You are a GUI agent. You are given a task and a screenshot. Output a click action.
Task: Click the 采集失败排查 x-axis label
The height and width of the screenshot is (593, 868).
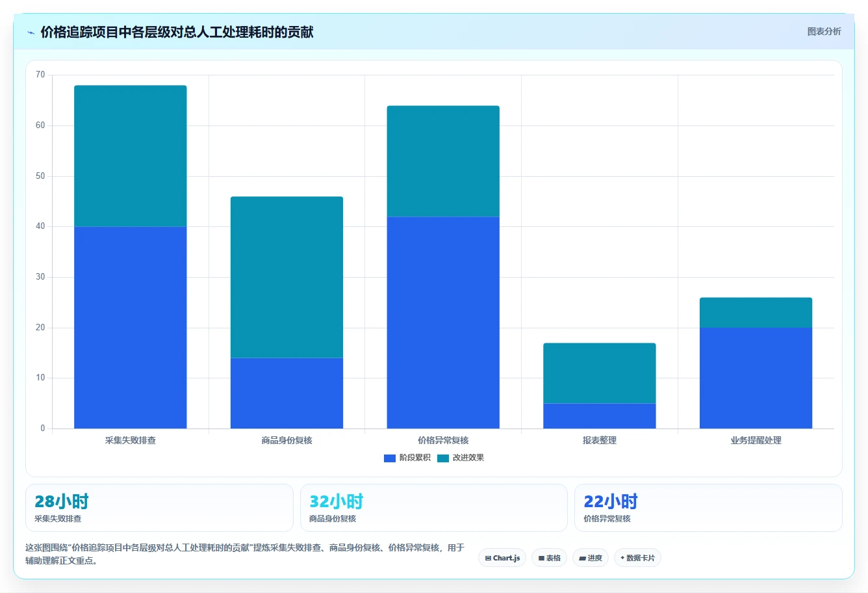coord(131,440)
